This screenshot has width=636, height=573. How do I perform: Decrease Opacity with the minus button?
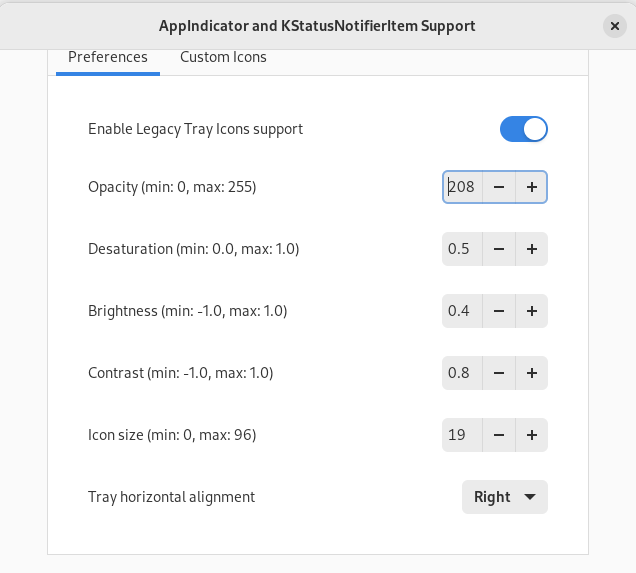tap(499, 187)
